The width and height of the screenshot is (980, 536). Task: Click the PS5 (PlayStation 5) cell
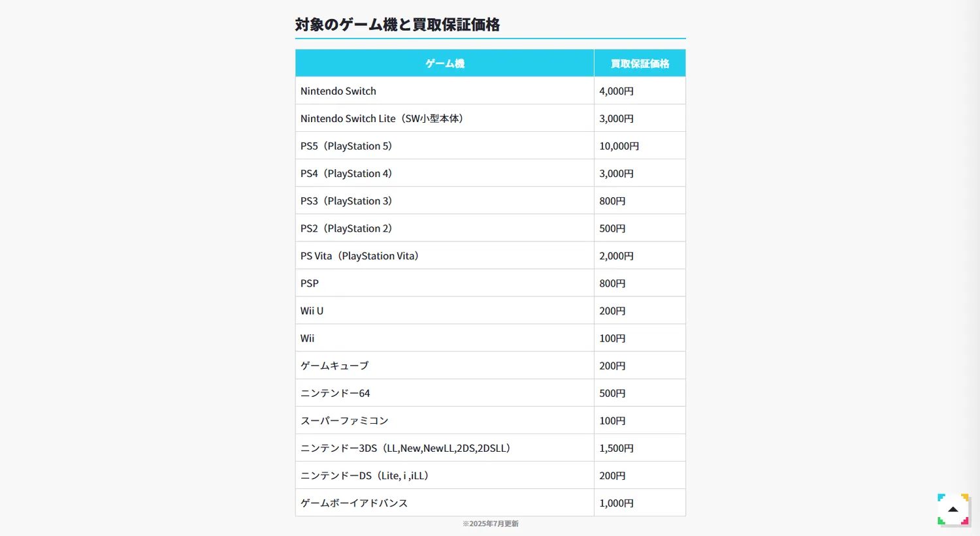click(x=346, y=146)
